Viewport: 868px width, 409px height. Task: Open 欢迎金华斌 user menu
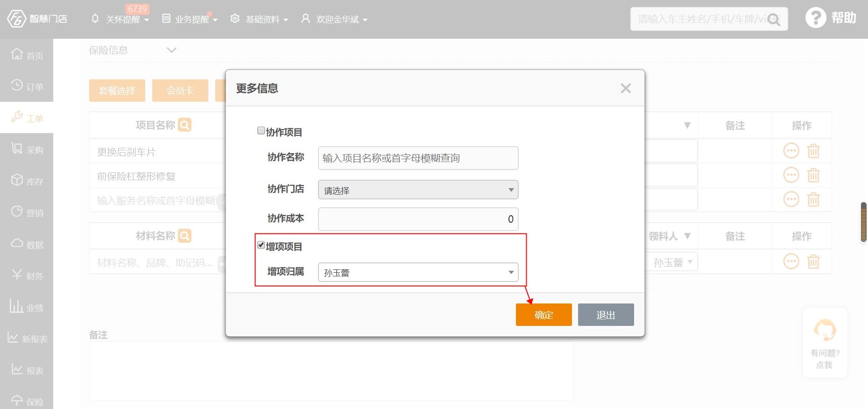pos(334,19)
